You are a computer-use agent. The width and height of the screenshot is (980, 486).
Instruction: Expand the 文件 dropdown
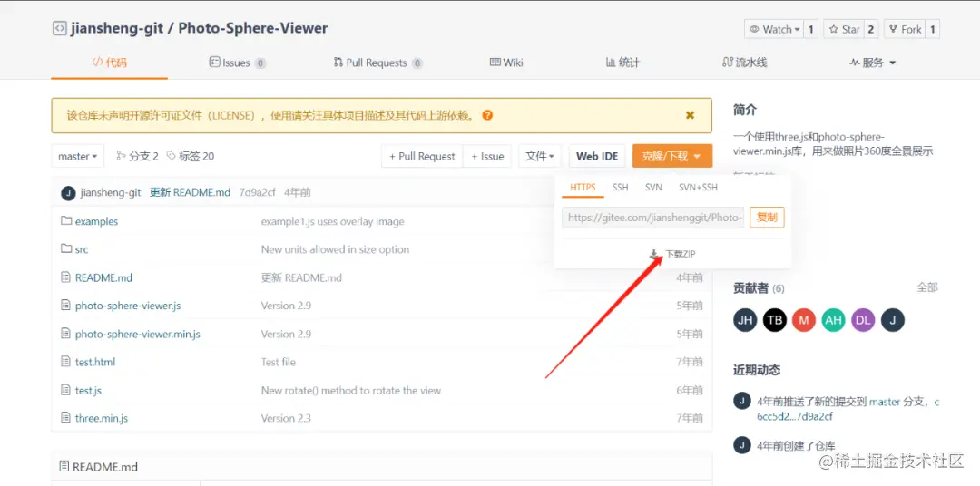click(x=540, y=156)
